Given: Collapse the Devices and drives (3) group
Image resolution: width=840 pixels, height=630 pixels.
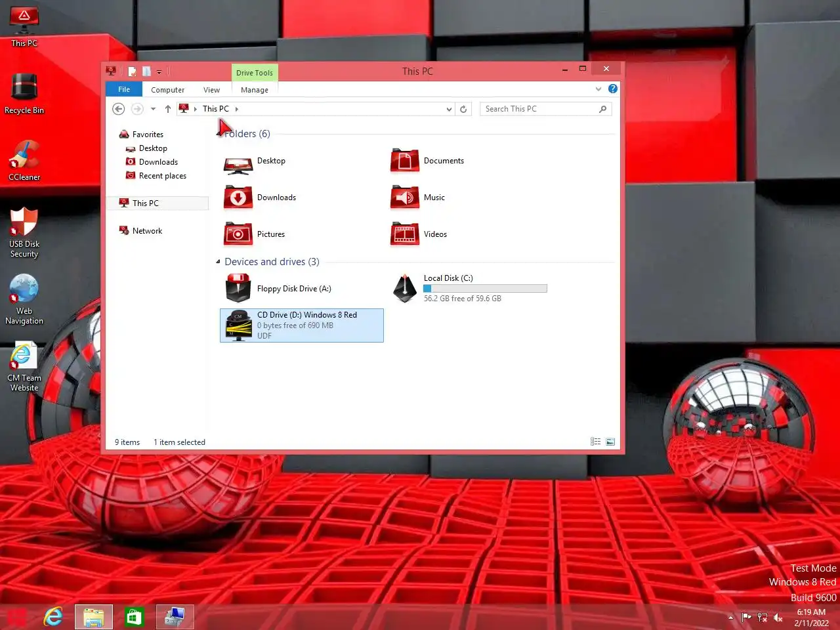Looking at the screenshot, I should click(219, 262).
